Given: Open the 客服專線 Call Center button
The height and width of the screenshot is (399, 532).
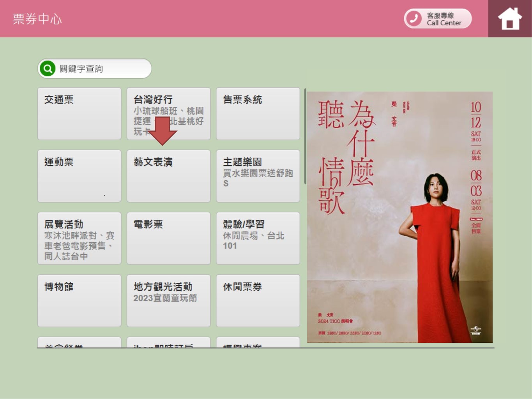Looking at the screenshot, I should tap(438, 19).
